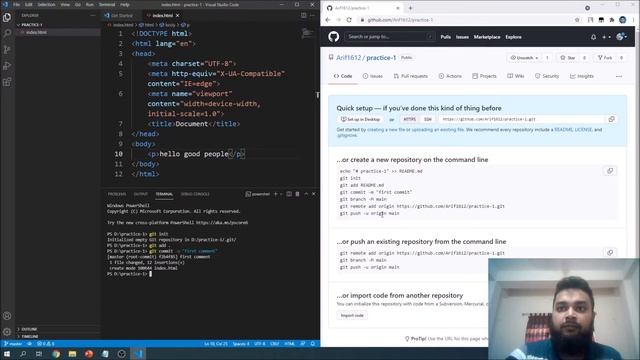Expand the TIMELINE section
This screenshot has width=640, height=360.
[29, 336]
